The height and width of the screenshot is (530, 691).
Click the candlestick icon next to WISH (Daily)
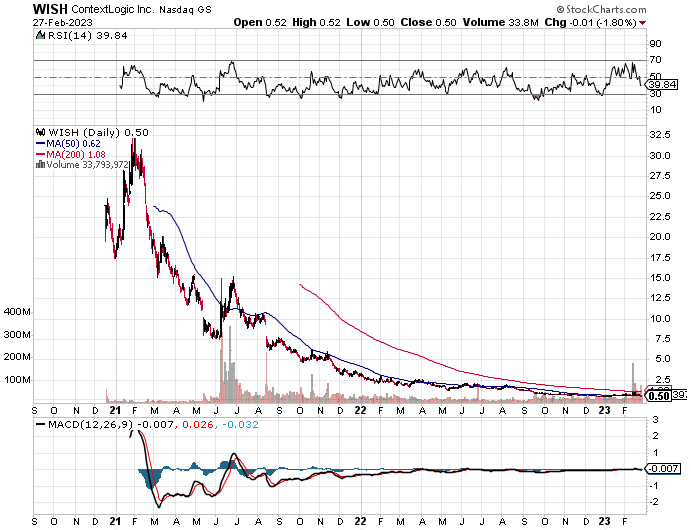(x=41, y=132)
